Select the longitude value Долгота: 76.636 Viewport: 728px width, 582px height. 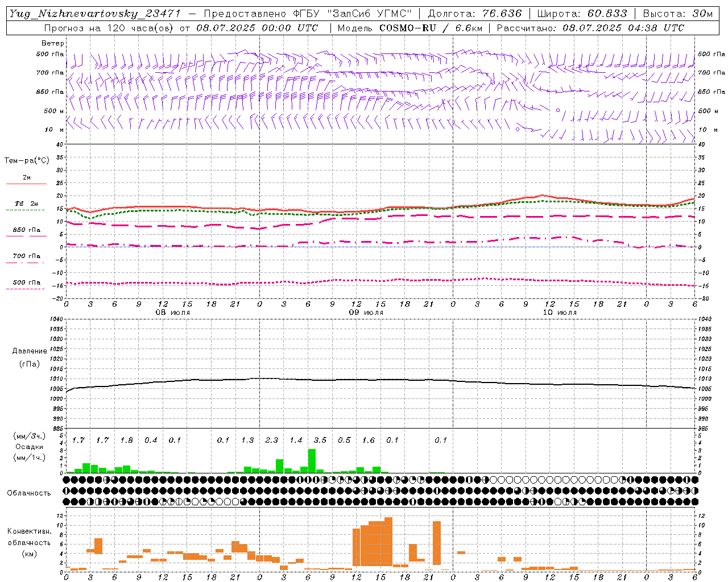click(x=474, y=14)
